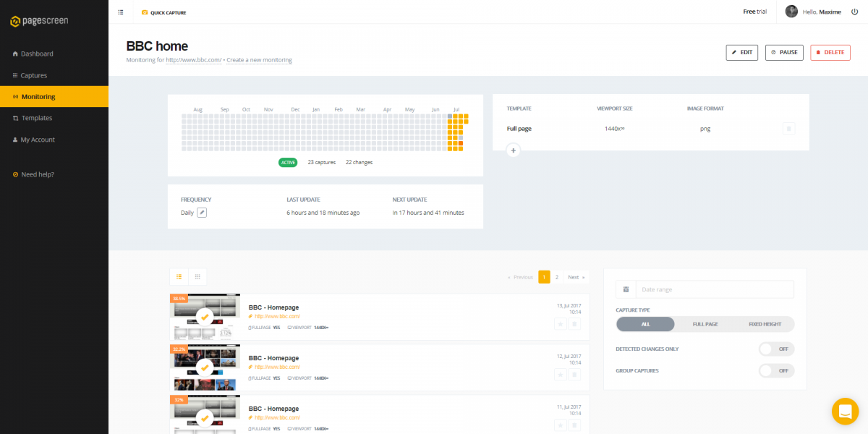Click the 22 changes count
Image resolution: width=868 pixels, height=434 pixels.
[359, 162]
